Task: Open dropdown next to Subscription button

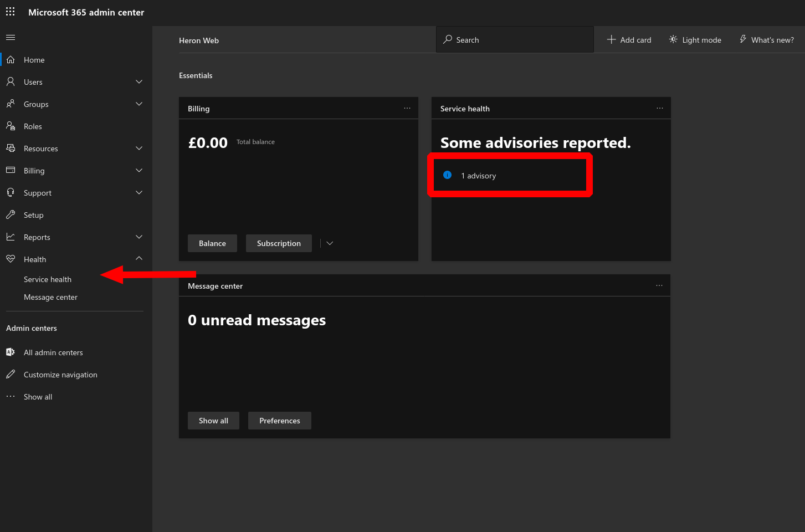Action: click(330, 243)
